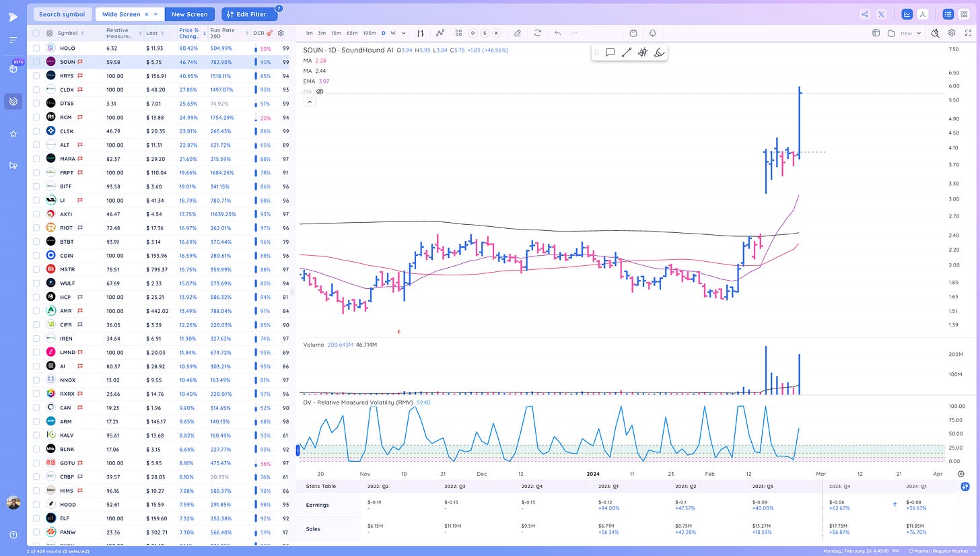This screenshot has height=556, width=980.
Task: Open the network graph view icon
Action: [923, 14]
